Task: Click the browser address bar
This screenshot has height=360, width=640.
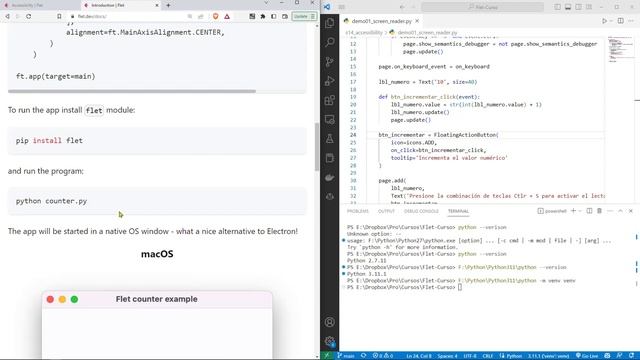Action: point(129,16)
